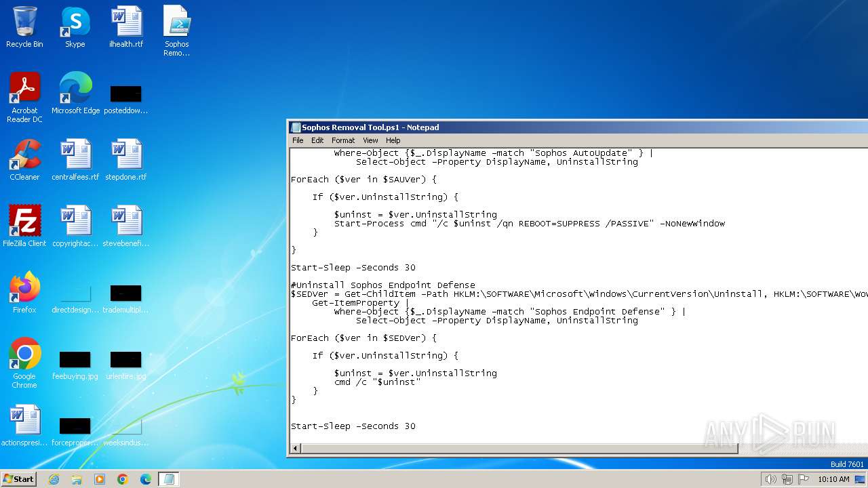This screenshot has height=488, width=868.
Task: Select the forceproper... file icon
Action: point(75,431)
